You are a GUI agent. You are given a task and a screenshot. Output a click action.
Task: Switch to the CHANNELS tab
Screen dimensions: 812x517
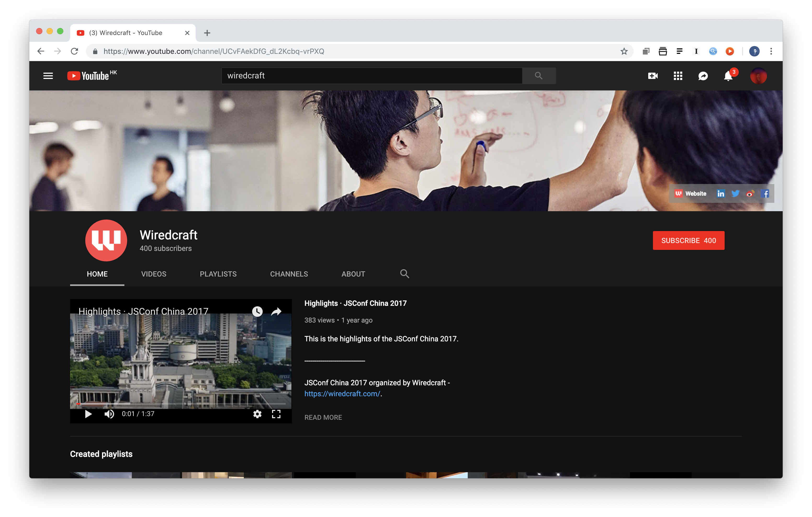pos(289,274)
